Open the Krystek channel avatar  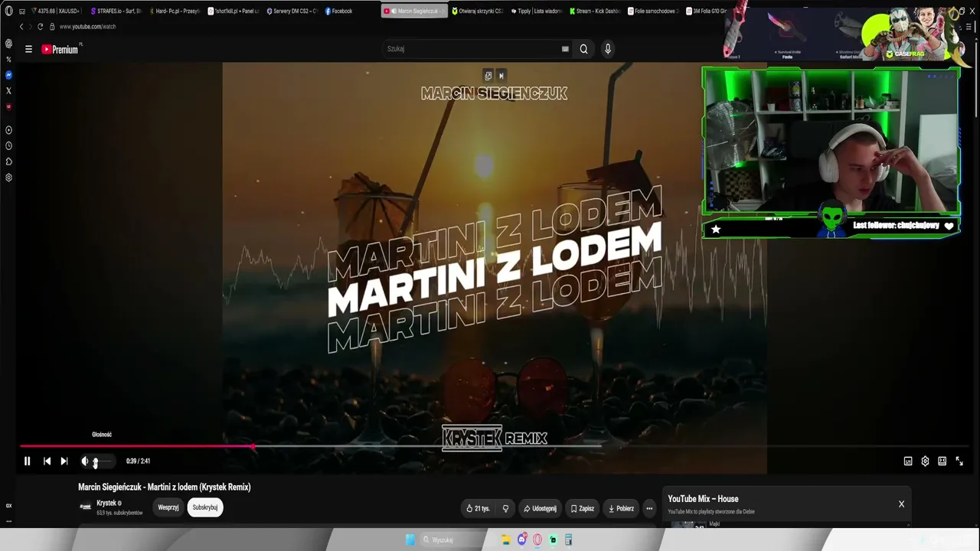(x=86, y=507)
